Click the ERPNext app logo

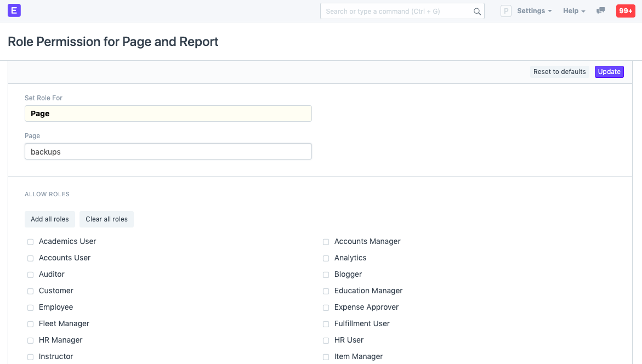(x=14, y=10)
